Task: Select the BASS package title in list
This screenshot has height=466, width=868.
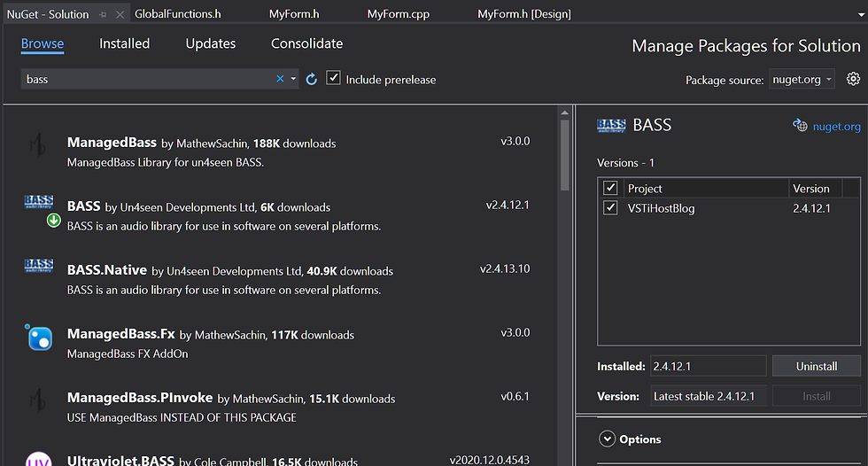Action: pyautogui.click(x=83, y=206)
